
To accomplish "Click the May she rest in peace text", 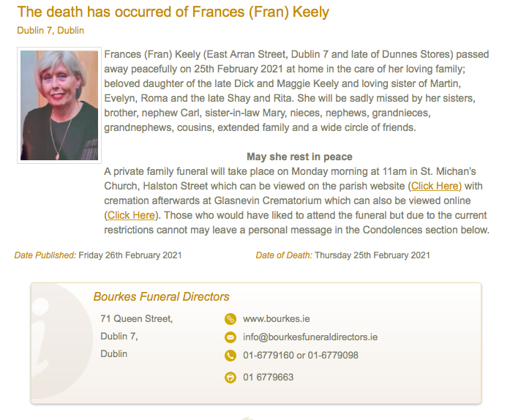I will pyautogui.click(x=299, y=157).
